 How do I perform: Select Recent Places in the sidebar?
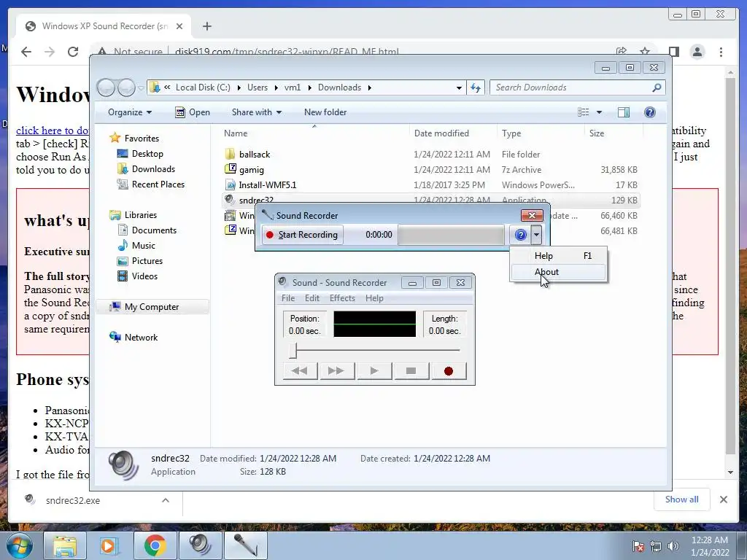(x=158, y=184)
